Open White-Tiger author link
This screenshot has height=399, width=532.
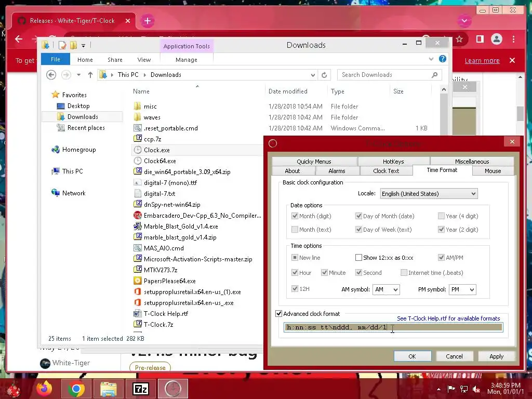point(71,363)
